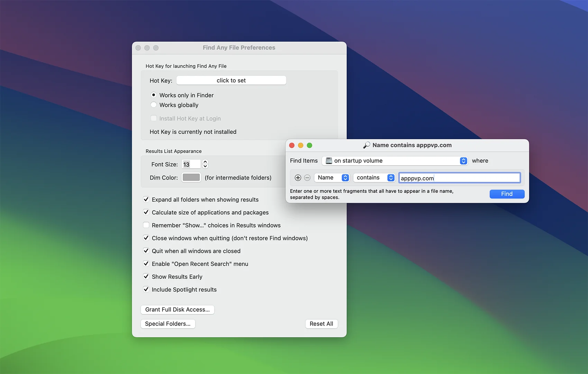Uncheck Include Spotlight results
This screenshot has height=374, width=588.
tap(146, 289)
